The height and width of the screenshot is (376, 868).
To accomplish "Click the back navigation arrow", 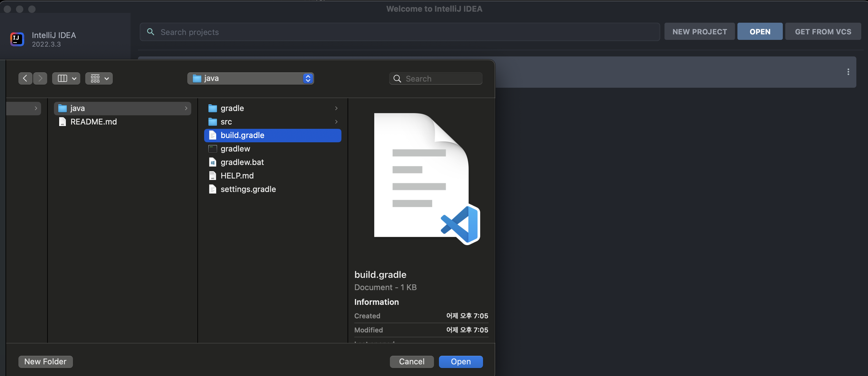I will [x=25, y=78].
